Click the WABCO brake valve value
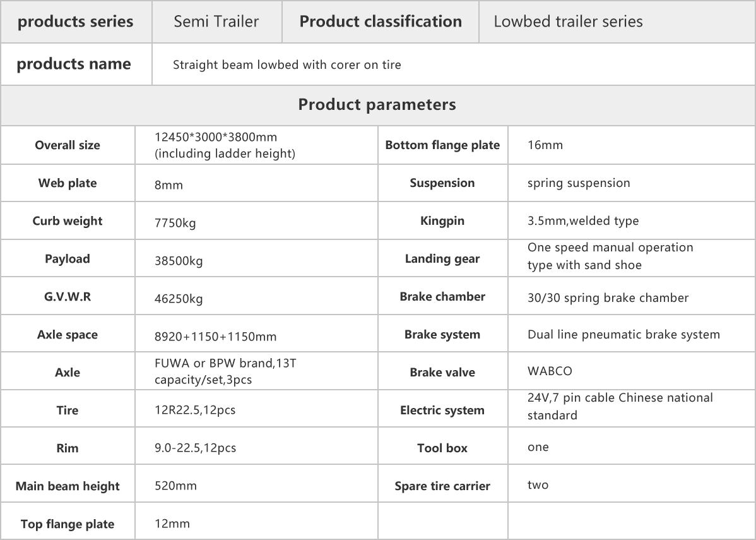Image resolution: width=756 pixels, height=540 pixels. click(550, 371)
